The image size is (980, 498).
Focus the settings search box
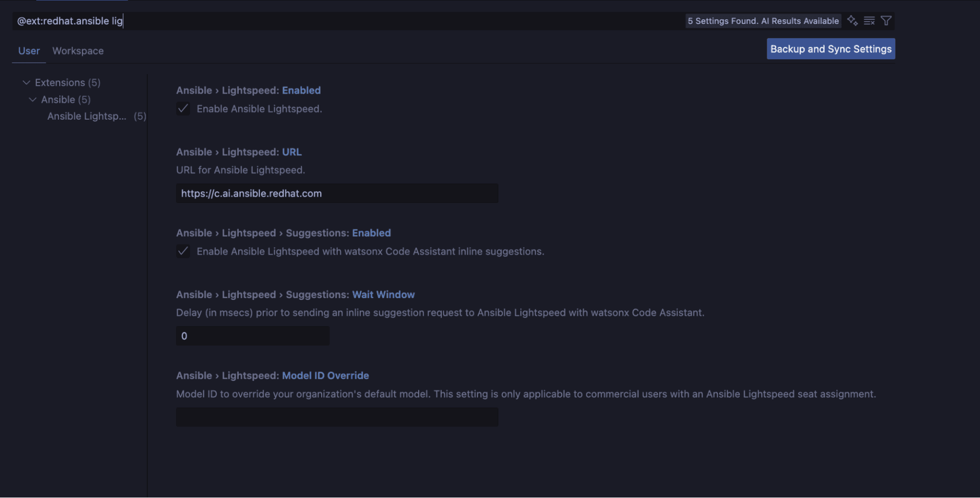[x=343, y=21]
